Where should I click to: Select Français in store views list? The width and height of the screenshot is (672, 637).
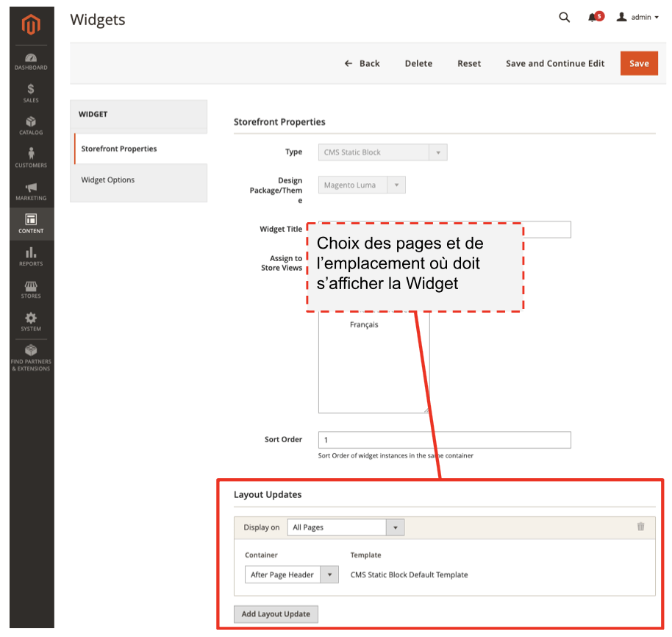click(x=364, y=324)
